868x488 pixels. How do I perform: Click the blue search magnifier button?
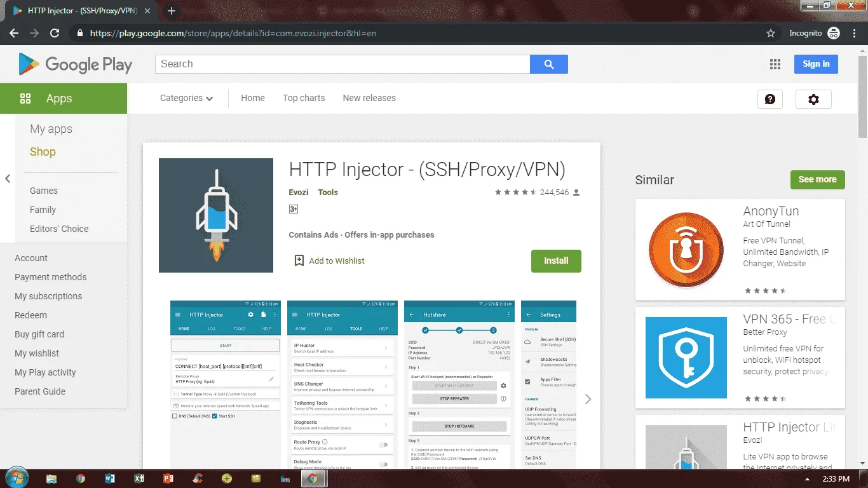coord(549,64)
